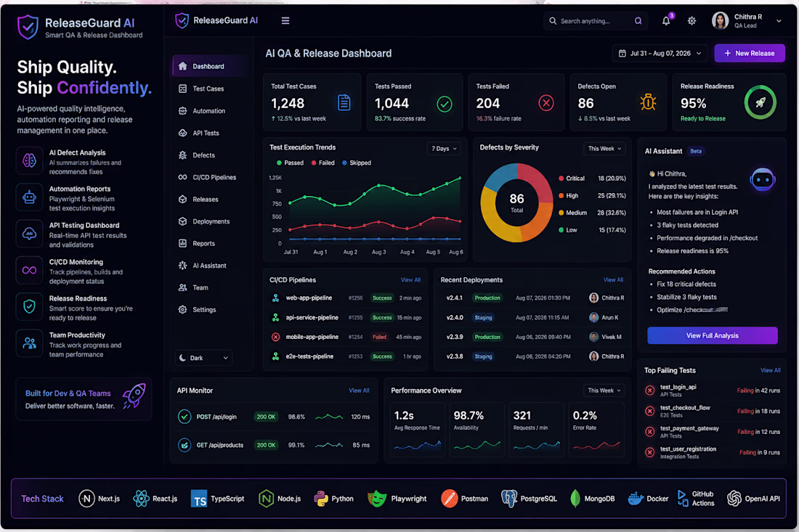Click the v2.4.1 Production badge
Image resolution: width=799 pixels, height=532 pixels.
tap(487, 298)
